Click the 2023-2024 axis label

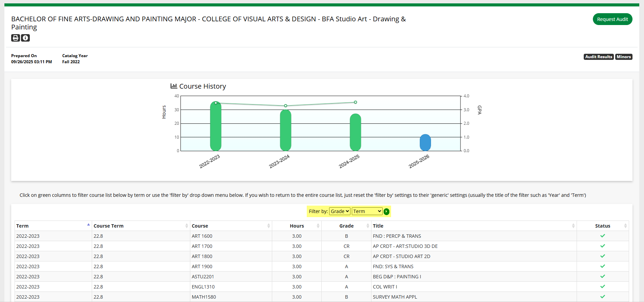[x=279, y=161]
